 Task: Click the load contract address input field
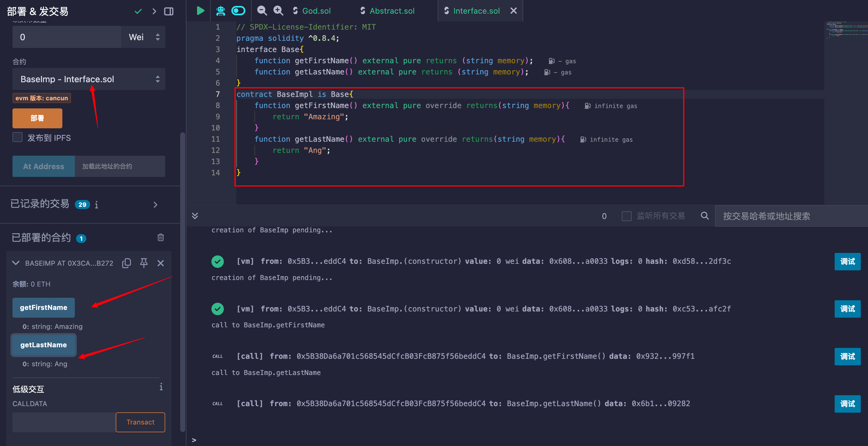(120, 166)
